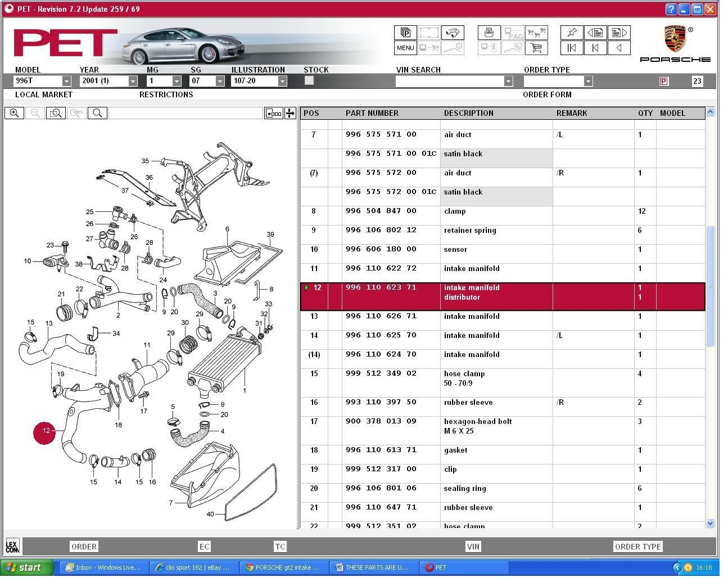Click the zoom in magnifier icon
728x586 pixels.
click(x=14, y=113)
